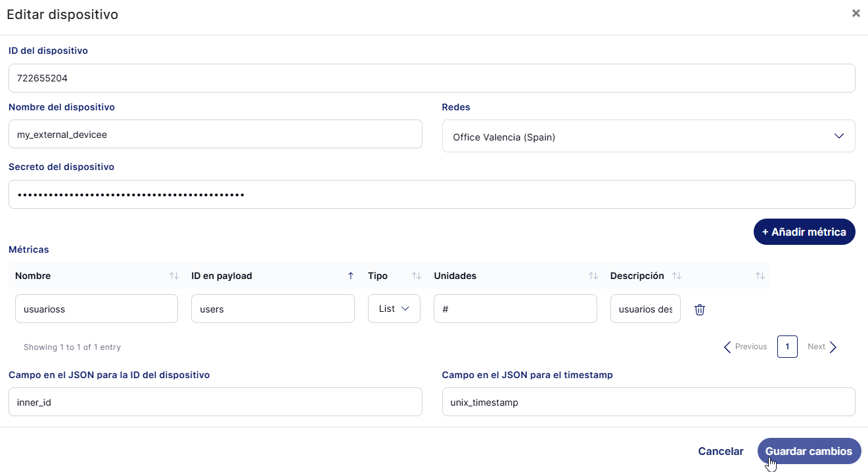868x472 pixels.
Task: Go to Previous page of metrics
Action: coord(746,347)
